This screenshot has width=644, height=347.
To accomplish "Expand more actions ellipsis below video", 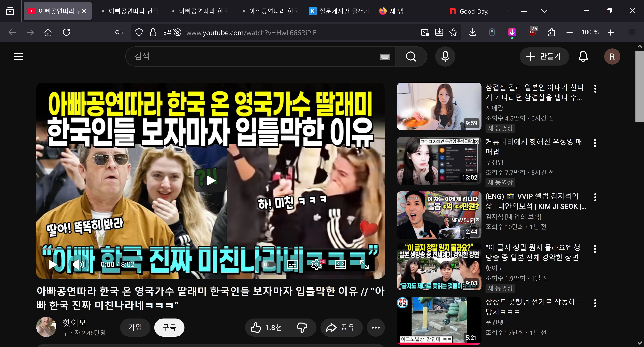I will (375, 327).
